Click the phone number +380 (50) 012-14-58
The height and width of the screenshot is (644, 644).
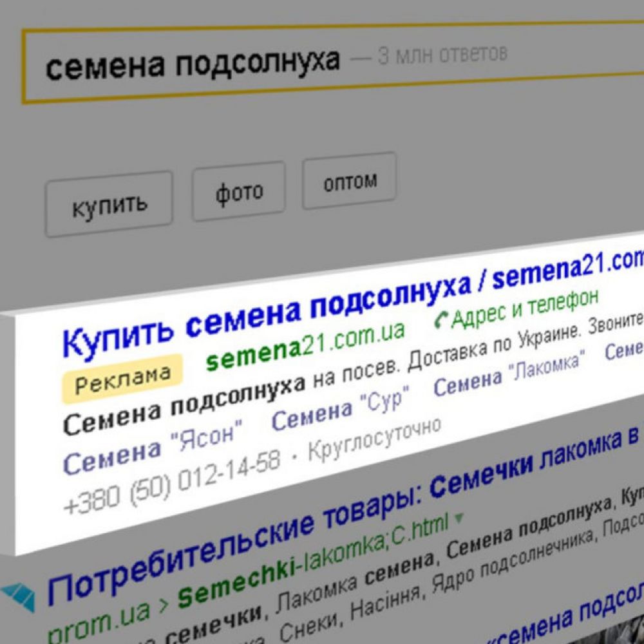click(172, 482)
